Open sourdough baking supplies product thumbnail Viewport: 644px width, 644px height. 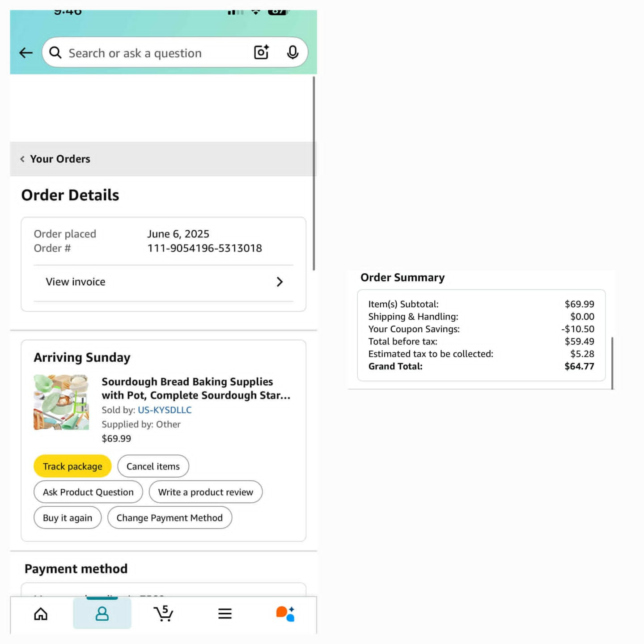61,402
